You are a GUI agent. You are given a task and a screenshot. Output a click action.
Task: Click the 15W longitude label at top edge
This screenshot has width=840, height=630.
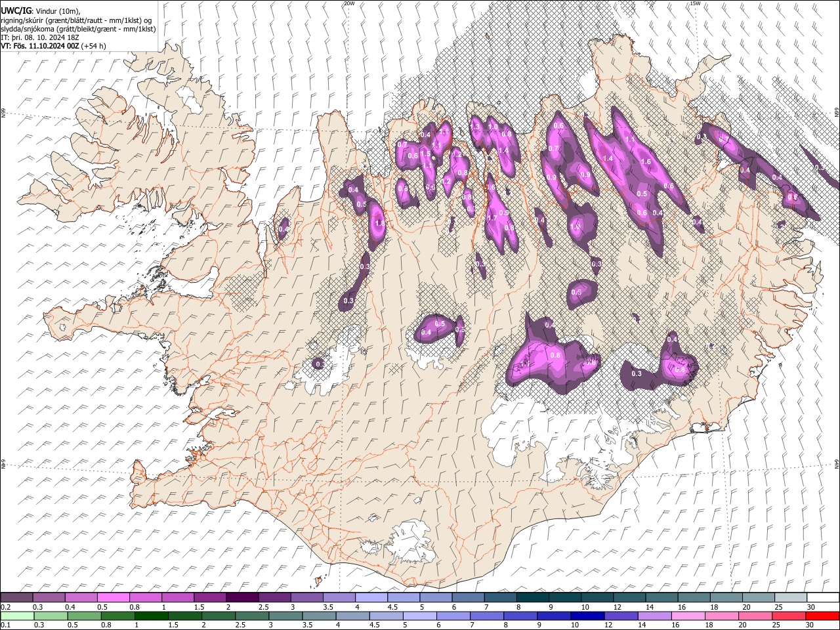[x=695, y=4]
